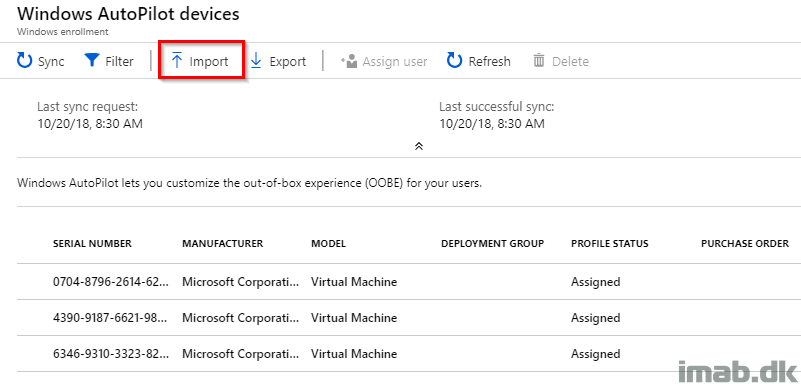Collapse the sync info with double chevron
Screen dimensions: 801x384
tap(419, 146)
